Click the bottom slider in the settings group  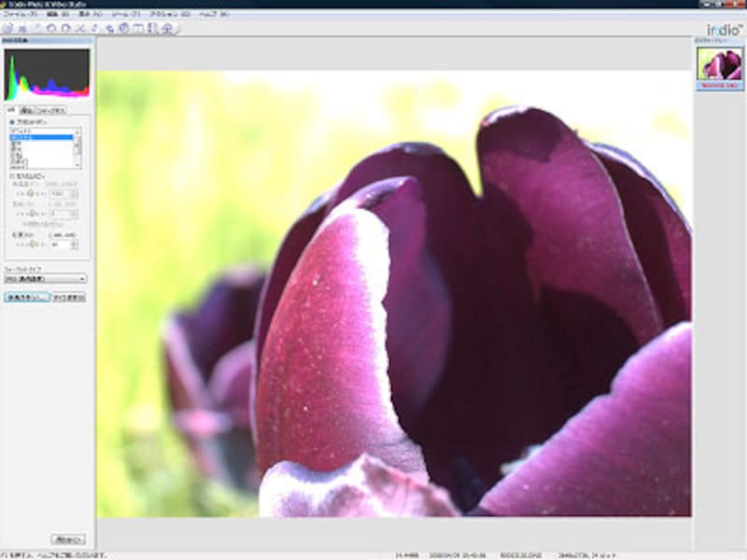31,245
